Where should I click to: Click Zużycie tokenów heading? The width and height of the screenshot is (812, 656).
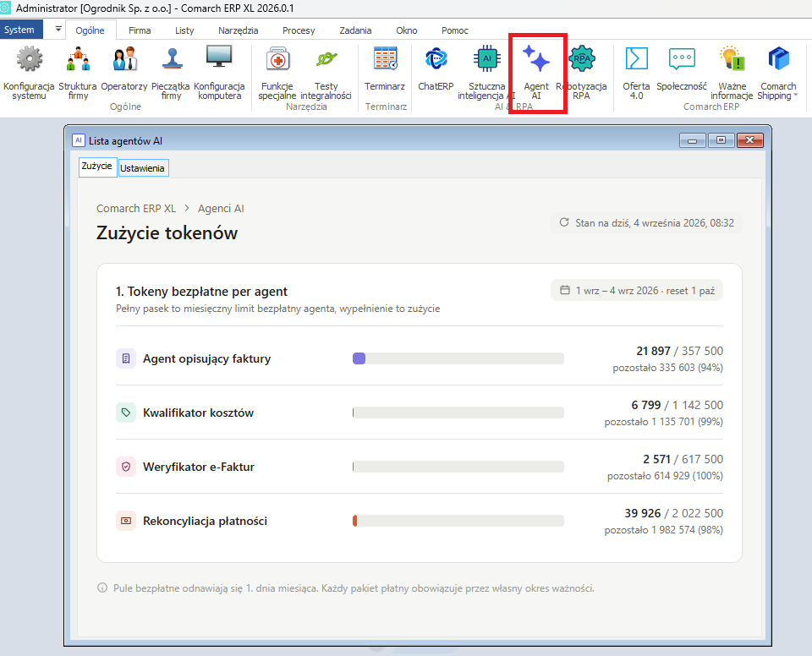click(x=167, y=233)
